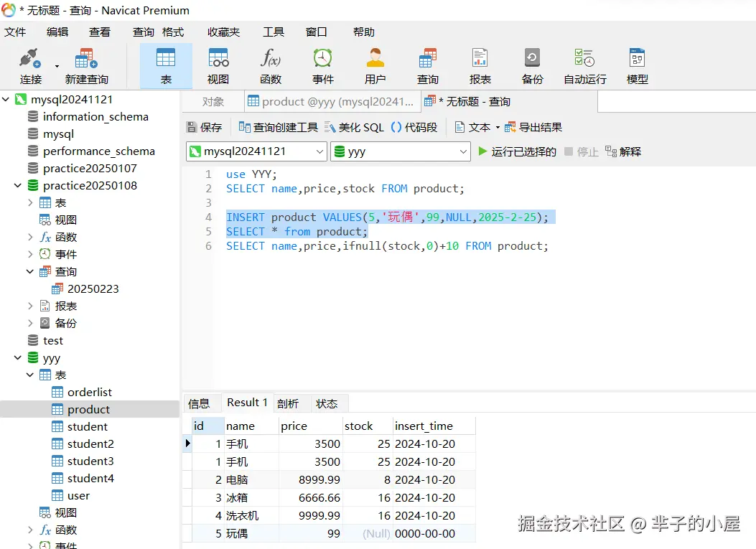Select information_schema database in tree
Viewport: 756px width, 549px height.
coord(95,117)
